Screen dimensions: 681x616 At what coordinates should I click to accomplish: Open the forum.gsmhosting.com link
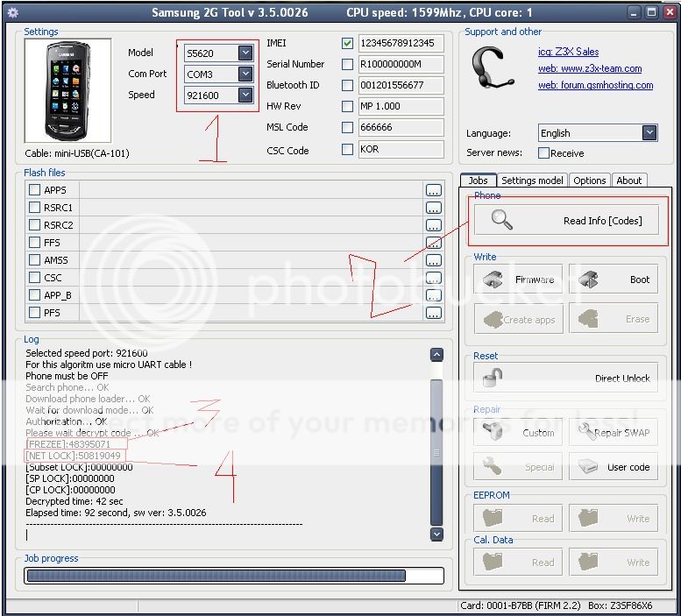point(595,85)
